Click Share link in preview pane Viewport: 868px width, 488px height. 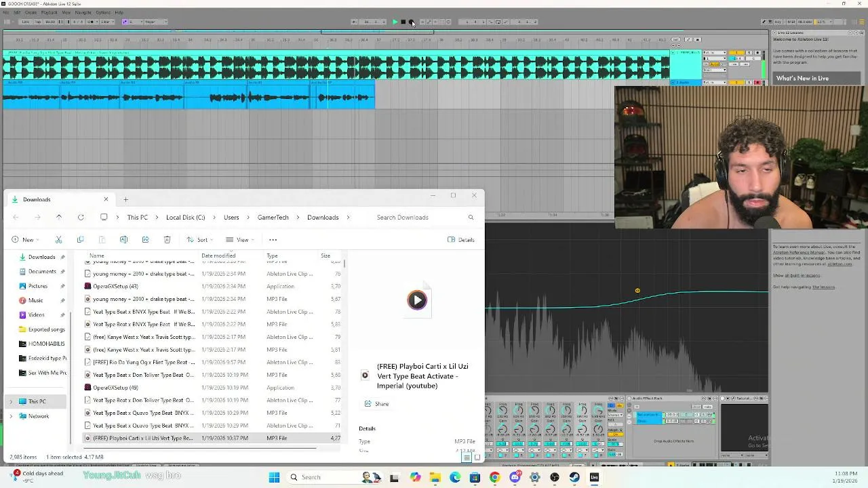(377, 404)
